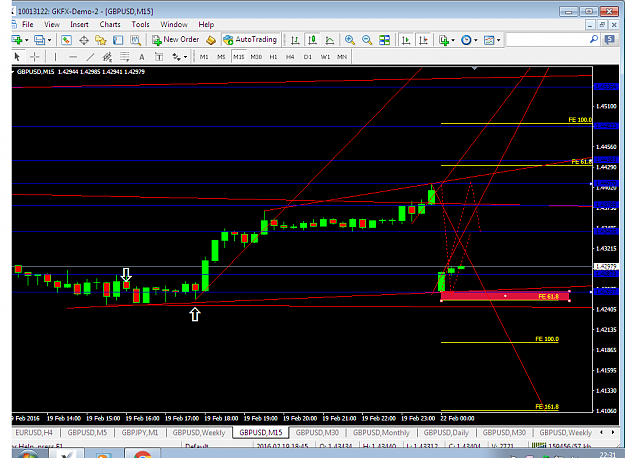Switch chart to Candlesticks type
Screen dimensions: 625x458
(312, 40)
